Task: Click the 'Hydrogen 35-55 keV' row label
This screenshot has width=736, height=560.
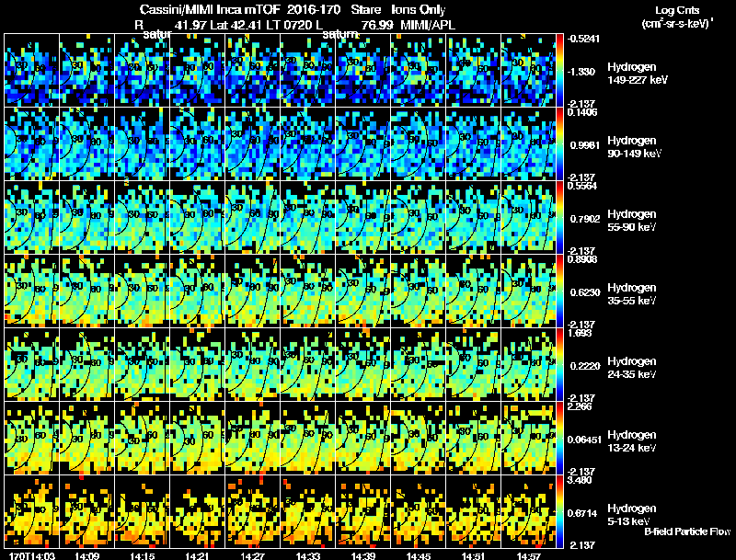Action: point(632,294)
